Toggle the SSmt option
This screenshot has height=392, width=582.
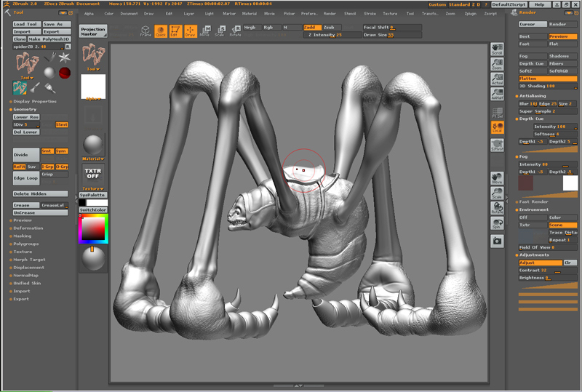pos(62,124)
